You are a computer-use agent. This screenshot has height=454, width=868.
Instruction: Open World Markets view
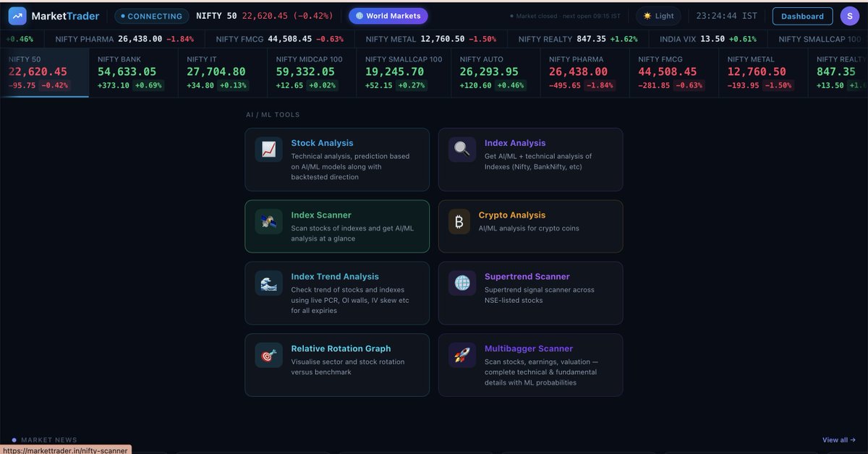coord(388,16)
